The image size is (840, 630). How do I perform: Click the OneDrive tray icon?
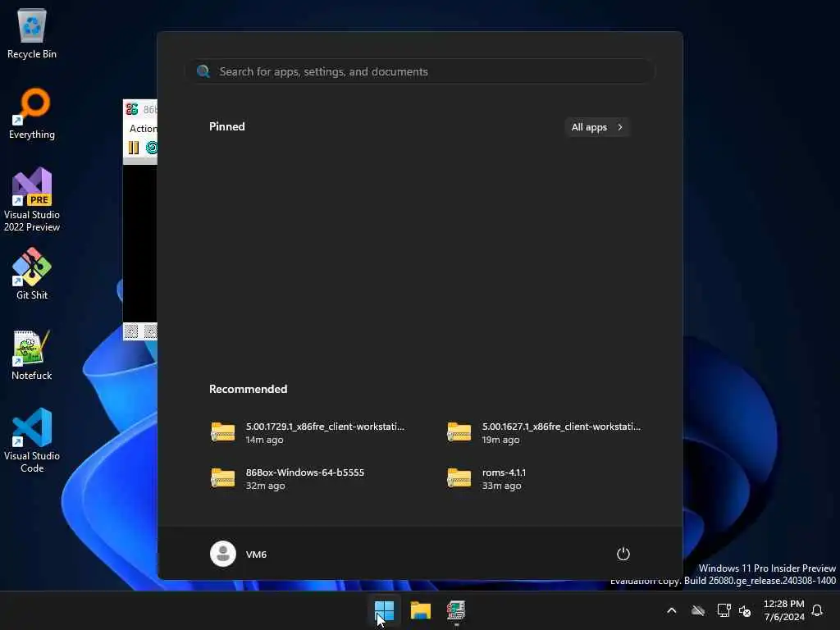697,610
